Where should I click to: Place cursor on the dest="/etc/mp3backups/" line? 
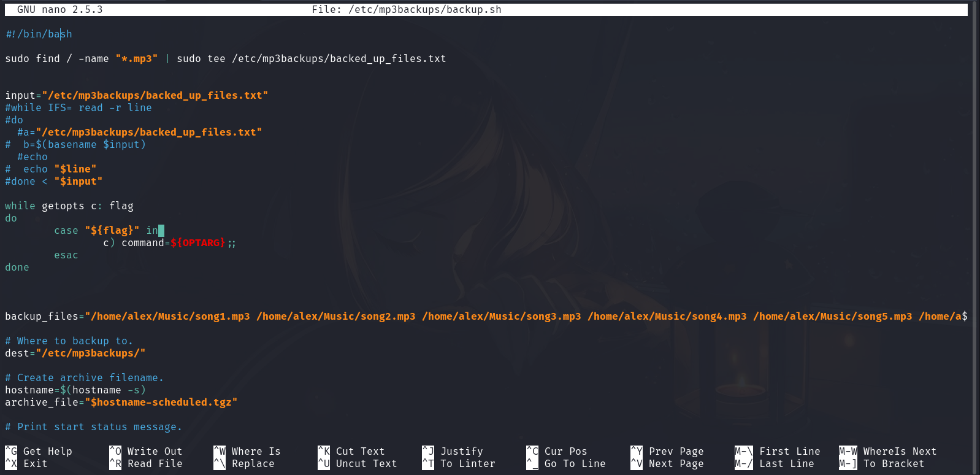75,353
